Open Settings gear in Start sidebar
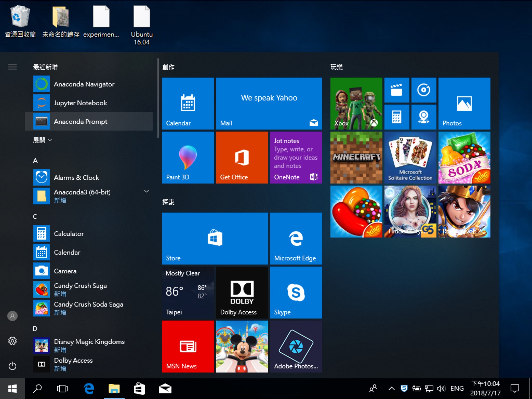 12,341
